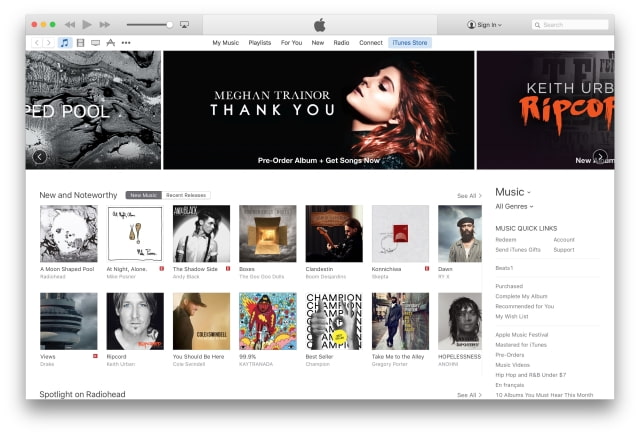Expand the All Genres dropdown
This screenshot has width=640, height=436.
[514, 207]
